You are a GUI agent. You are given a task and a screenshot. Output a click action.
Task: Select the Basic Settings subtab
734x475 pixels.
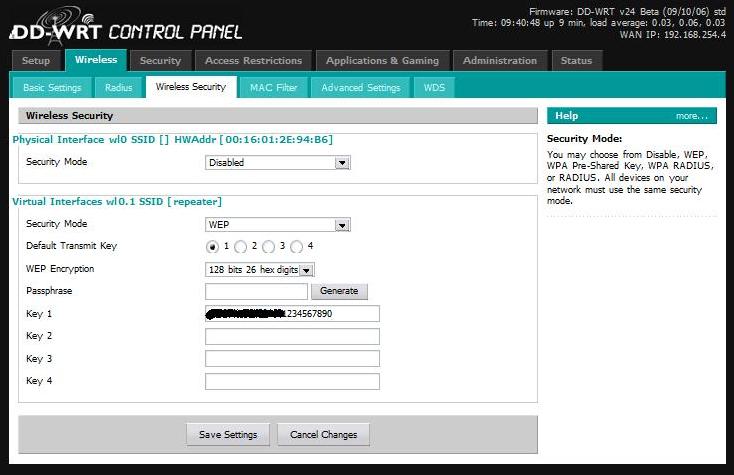pyautogui.click(x=52, y=88)
